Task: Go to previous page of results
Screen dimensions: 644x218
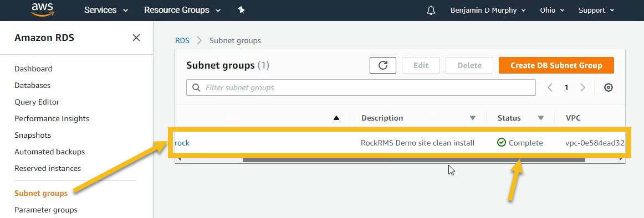Action: [x=550, y=87]
